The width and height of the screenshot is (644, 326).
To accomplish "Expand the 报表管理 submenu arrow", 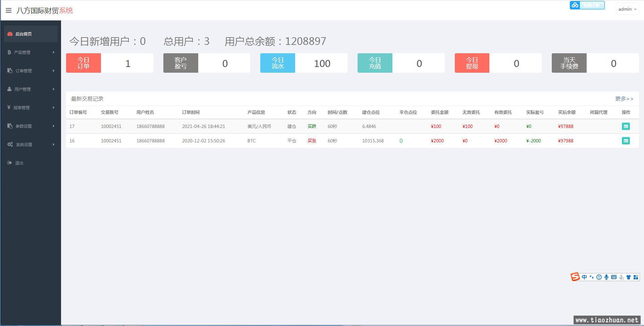I will pyautogui.click(x=53, y=108).
